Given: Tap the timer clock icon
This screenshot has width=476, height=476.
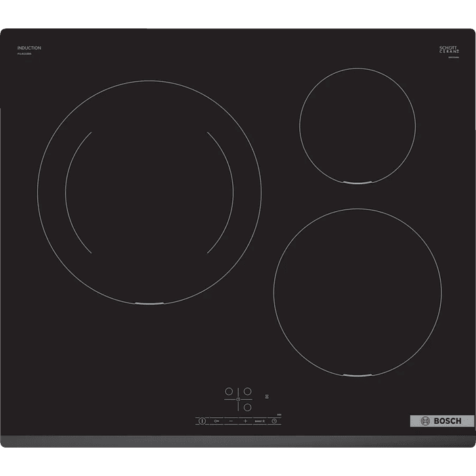Looking at the screenshot, I should tap(274, 420).
